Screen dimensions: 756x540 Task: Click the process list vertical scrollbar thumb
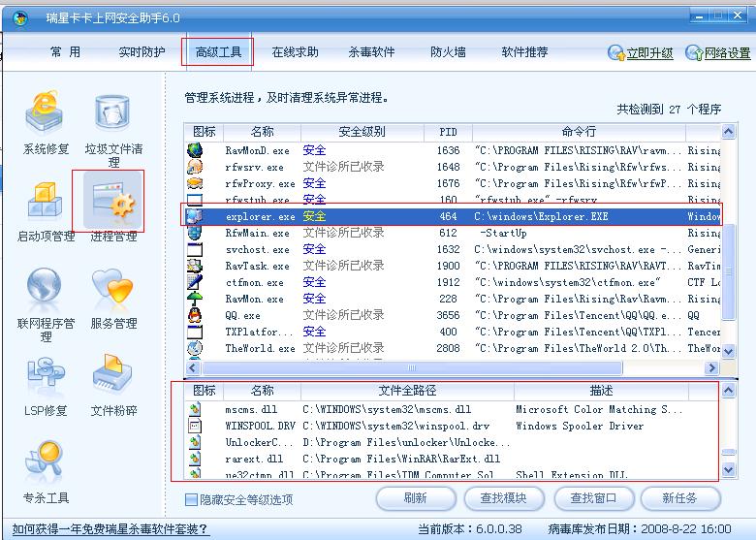coord(728,271)
